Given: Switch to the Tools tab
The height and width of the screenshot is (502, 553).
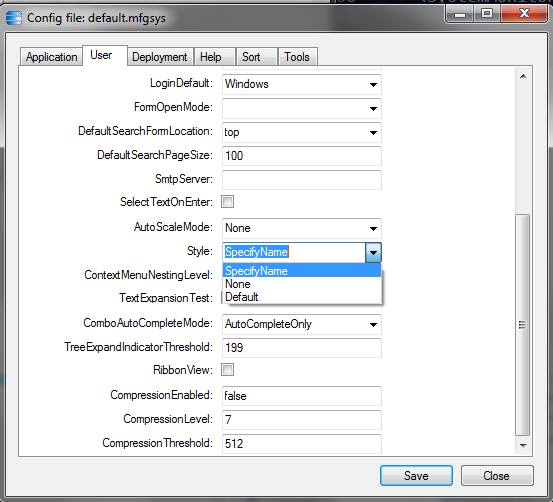Looking at the screenshot, I should [297, 57].
